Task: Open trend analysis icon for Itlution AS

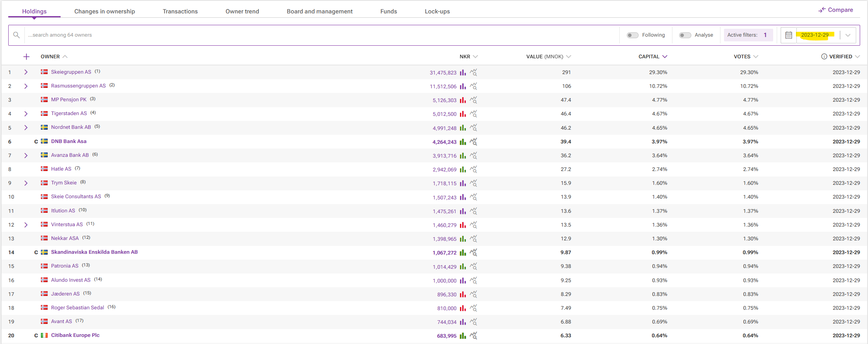Action: (473, 211)
